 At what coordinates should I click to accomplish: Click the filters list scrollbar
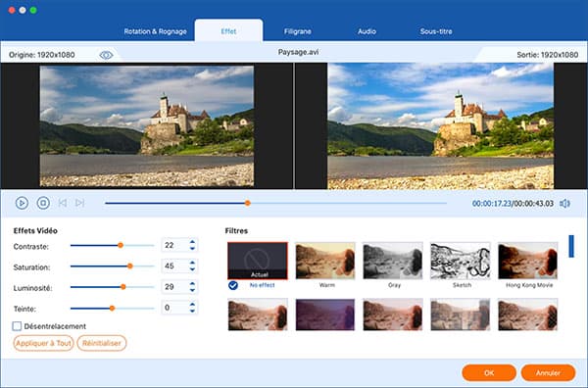tap(571, 246)
